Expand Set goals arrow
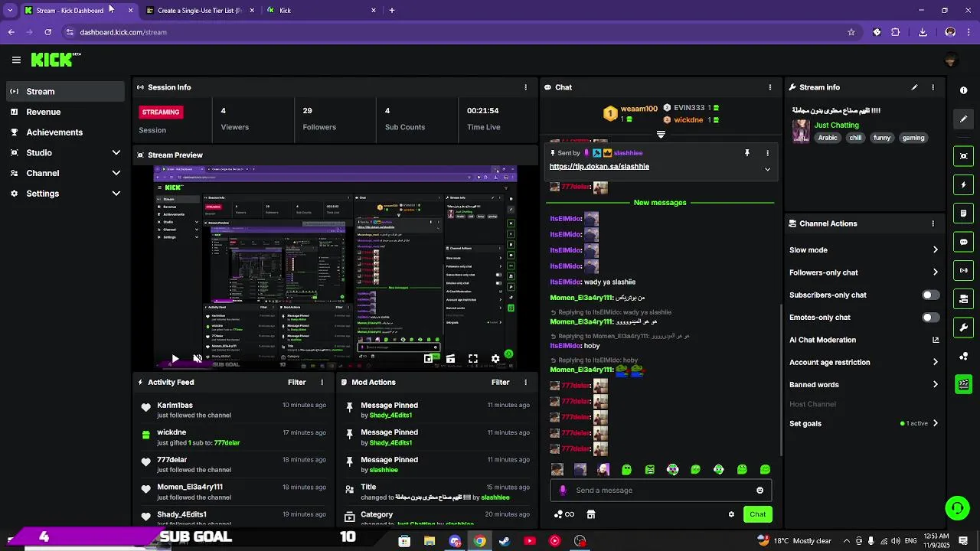This screenshot has width=980, height=551. pyautogui.click(x=935, y=423)
